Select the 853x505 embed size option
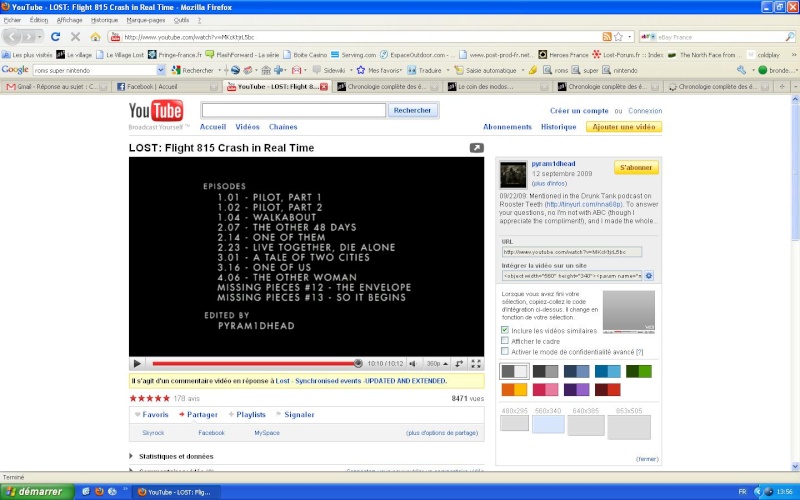The height and width of the screenshot is (500, 800). [629, 427]
